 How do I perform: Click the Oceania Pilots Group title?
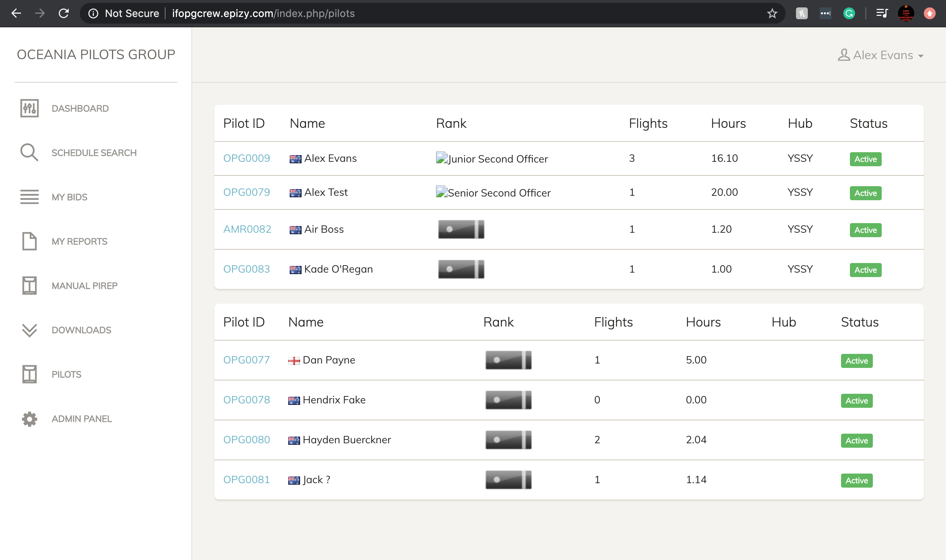tap(96, 54)
